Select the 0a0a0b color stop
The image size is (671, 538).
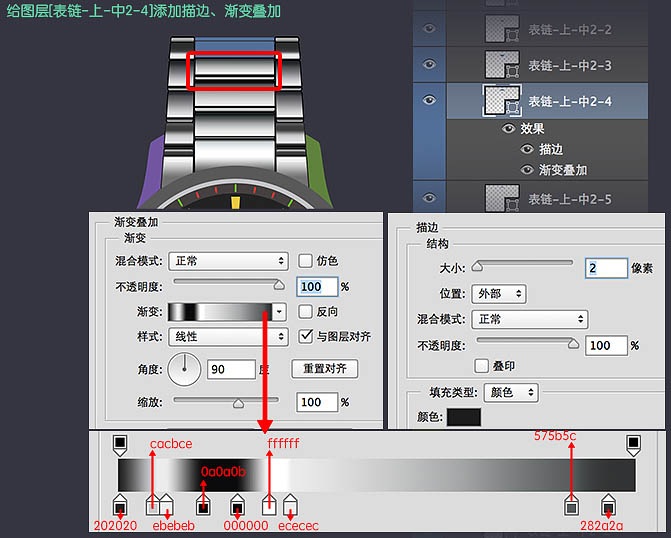tap(203, 505)
